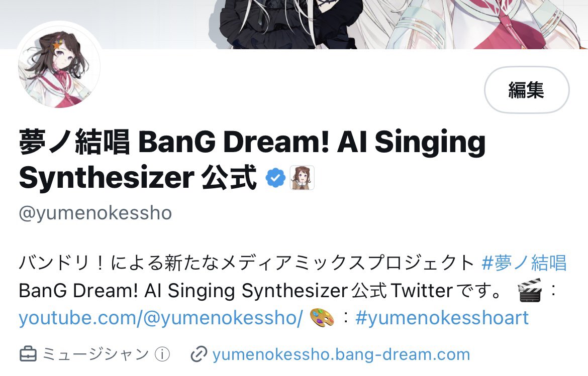Click the 編集 edit profile button

527,90
